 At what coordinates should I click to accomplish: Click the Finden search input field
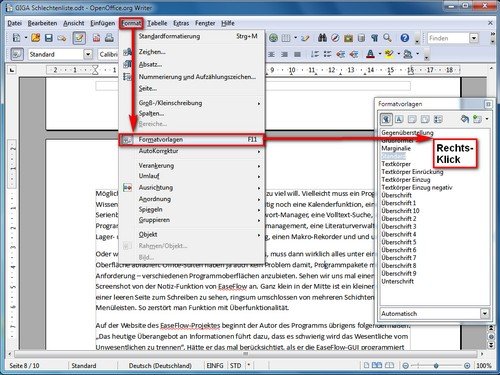coord(448,38)
